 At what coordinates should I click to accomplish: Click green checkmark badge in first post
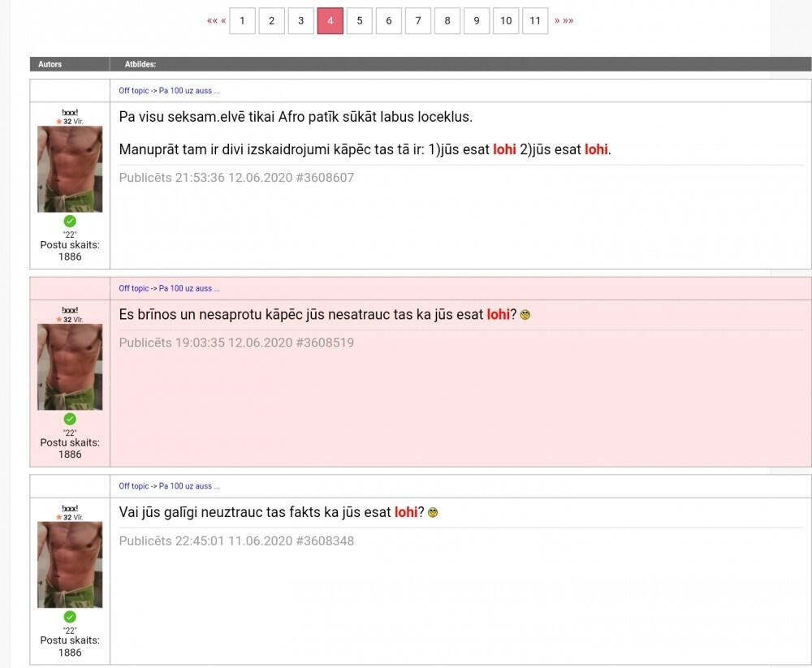click(70, 222)
